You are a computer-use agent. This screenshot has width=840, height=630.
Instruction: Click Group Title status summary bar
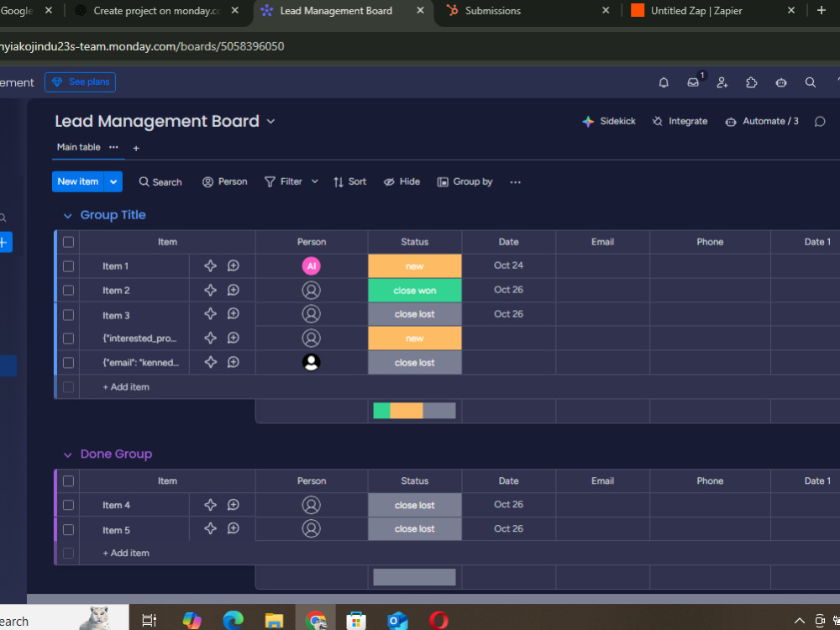415,411
